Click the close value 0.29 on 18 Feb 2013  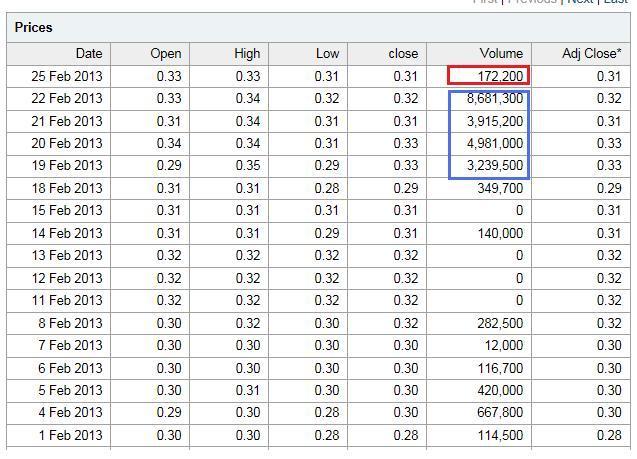point(405,188)
